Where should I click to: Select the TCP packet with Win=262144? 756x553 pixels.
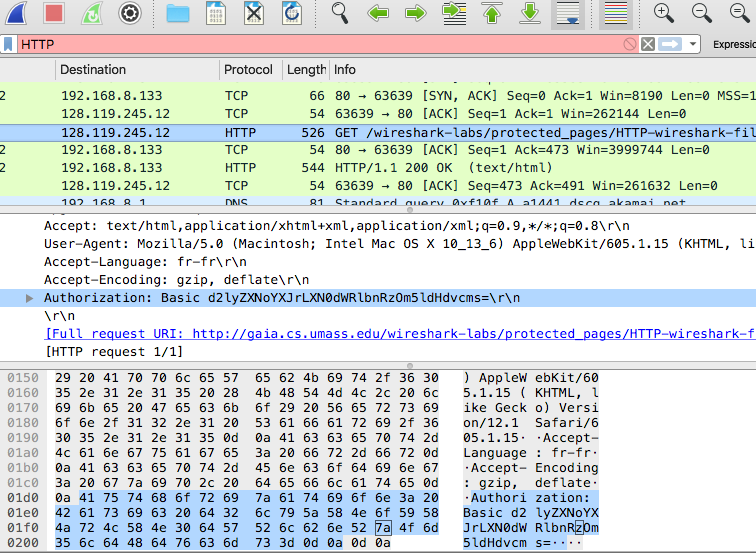pyautogui.click(x=378, y=114)
